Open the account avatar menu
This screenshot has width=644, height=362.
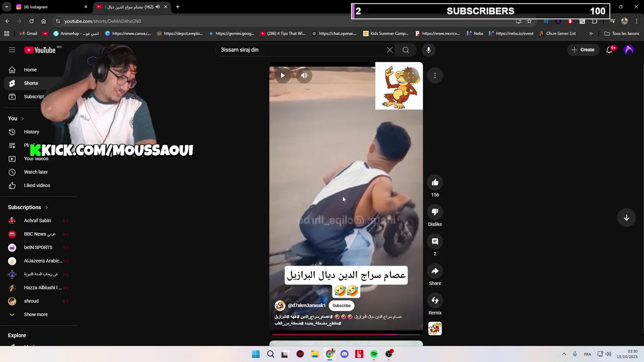click(x=628, y=50)
